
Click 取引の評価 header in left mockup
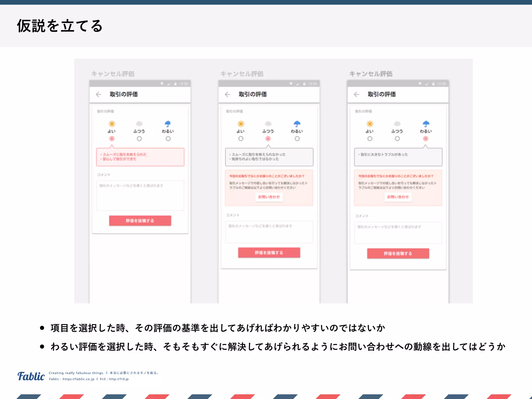click(x=124, y=94)
